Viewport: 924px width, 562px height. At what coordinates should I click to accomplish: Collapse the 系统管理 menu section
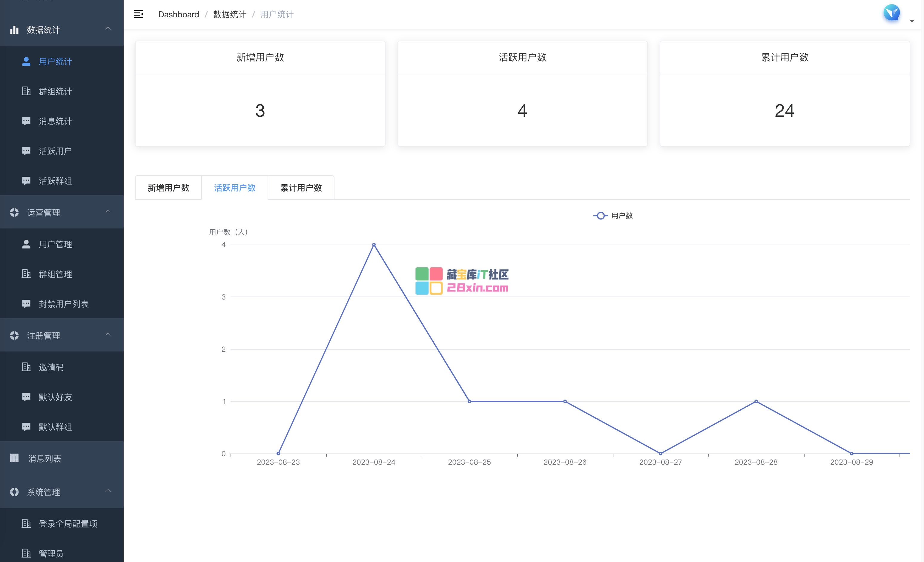108,491
